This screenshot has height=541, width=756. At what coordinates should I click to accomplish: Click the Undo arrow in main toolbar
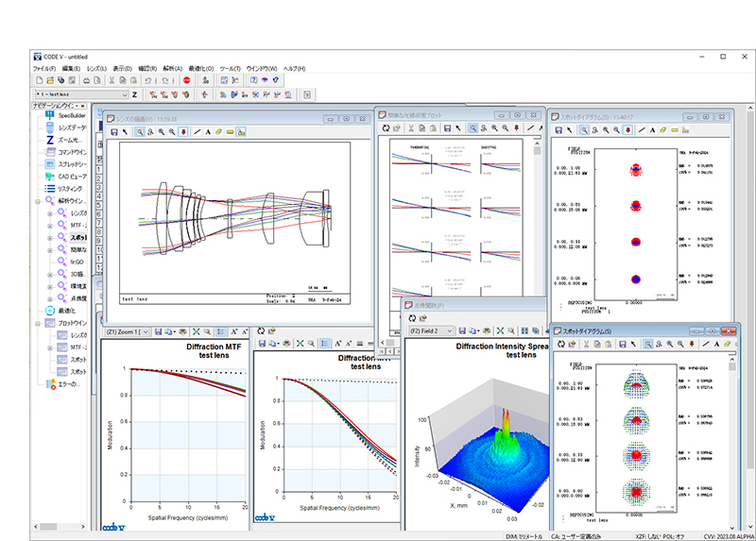coord(148,80)
